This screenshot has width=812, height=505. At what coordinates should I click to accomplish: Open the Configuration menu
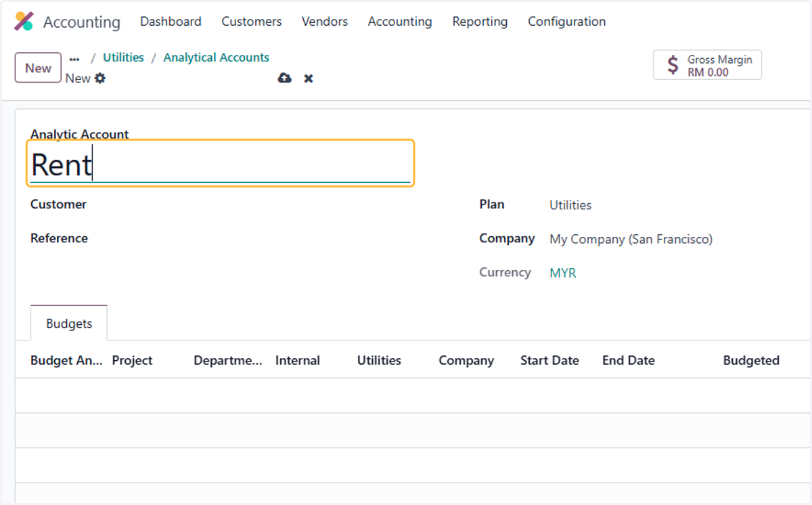coord(567,22)
